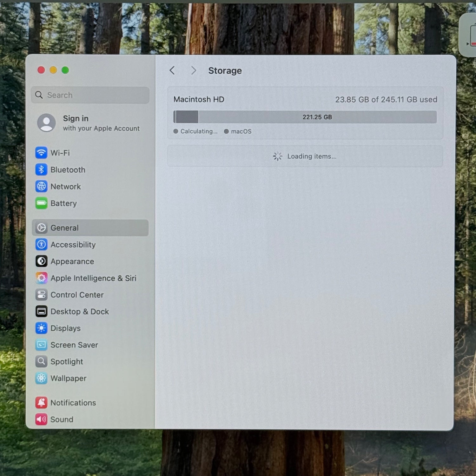Open Network settings globe icon
The image size is (476, 476).
41,187
